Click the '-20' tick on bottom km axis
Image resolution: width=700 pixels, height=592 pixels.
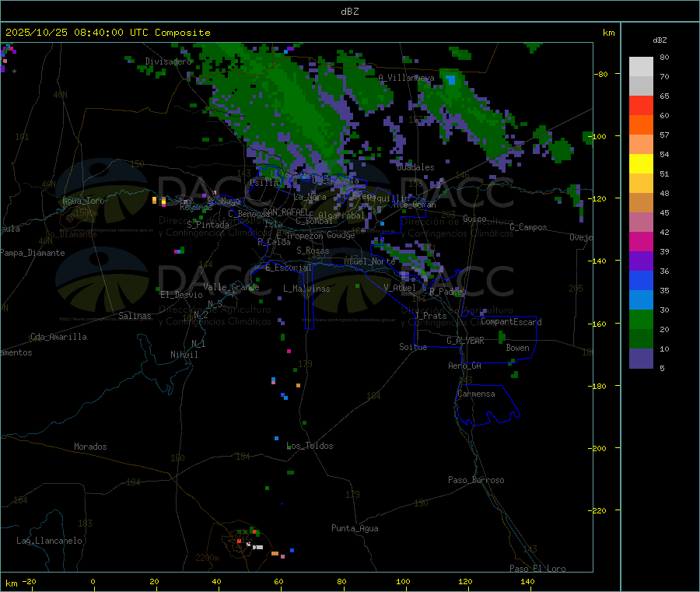tap(30, 582)
